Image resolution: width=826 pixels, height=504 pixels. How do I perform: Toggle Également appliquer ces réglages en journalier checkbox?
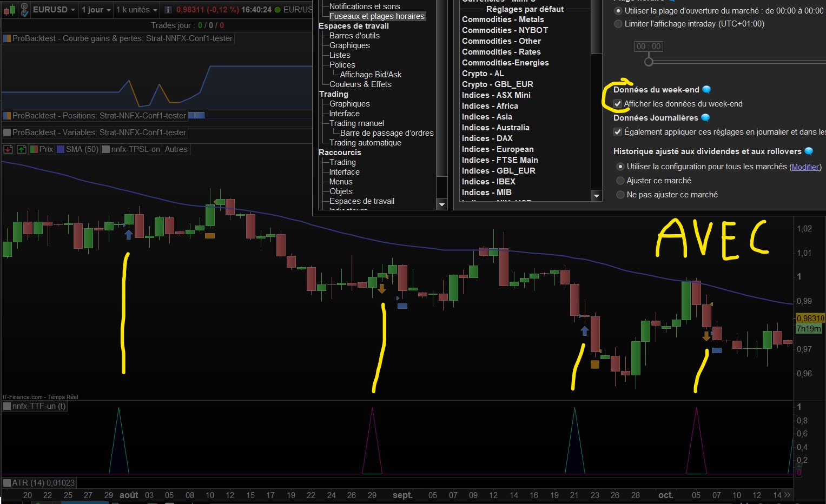[x=618, y=132]
